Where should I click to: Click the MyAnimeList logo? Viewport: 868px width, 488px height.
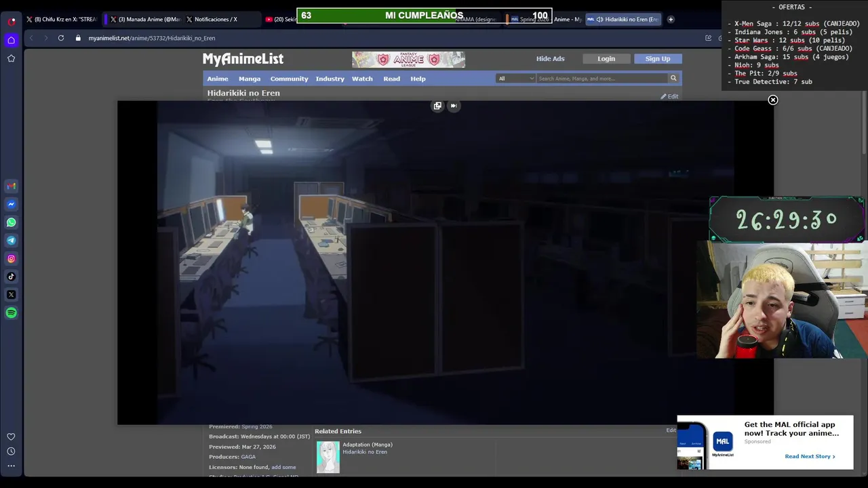243,59
